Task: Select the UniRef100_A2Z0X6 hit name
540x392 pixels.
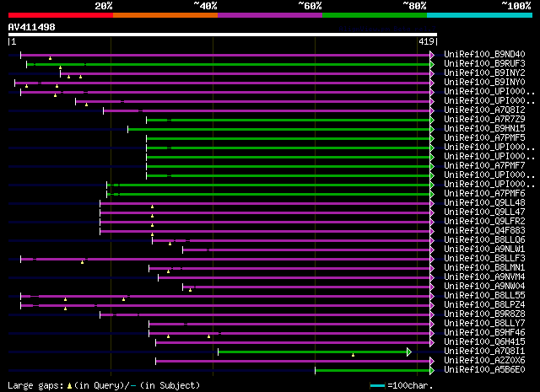Action: pyautogui.click(x=484, y=361)
